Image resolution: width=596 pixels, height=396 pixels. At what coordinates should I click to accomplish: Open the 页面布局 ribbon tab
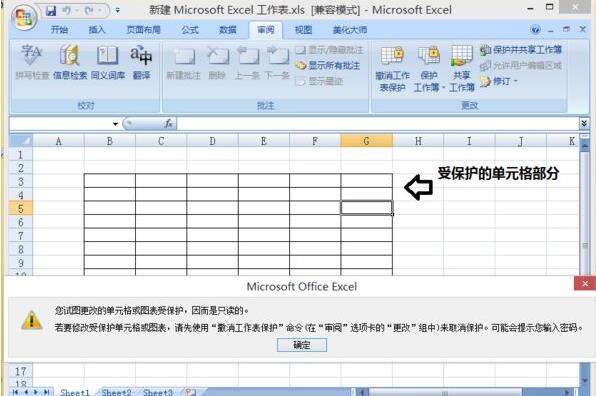(143, 30)
